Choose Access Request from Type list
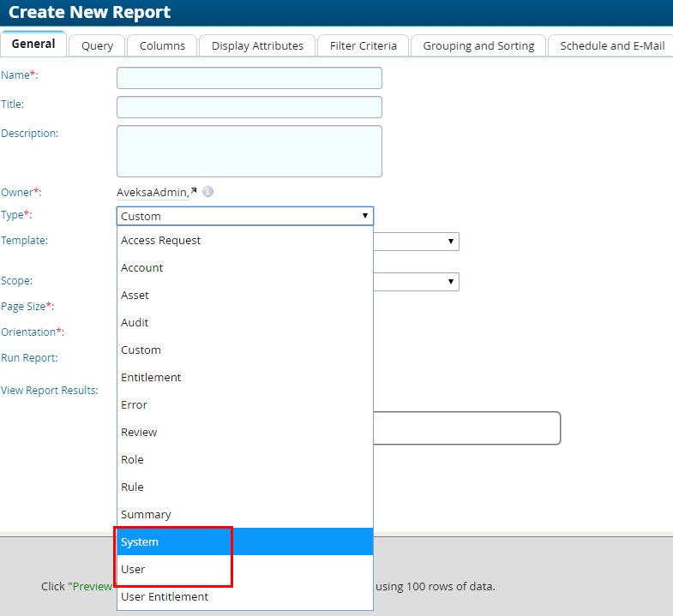Screen dimensions: 673x616 coord(160,241)
